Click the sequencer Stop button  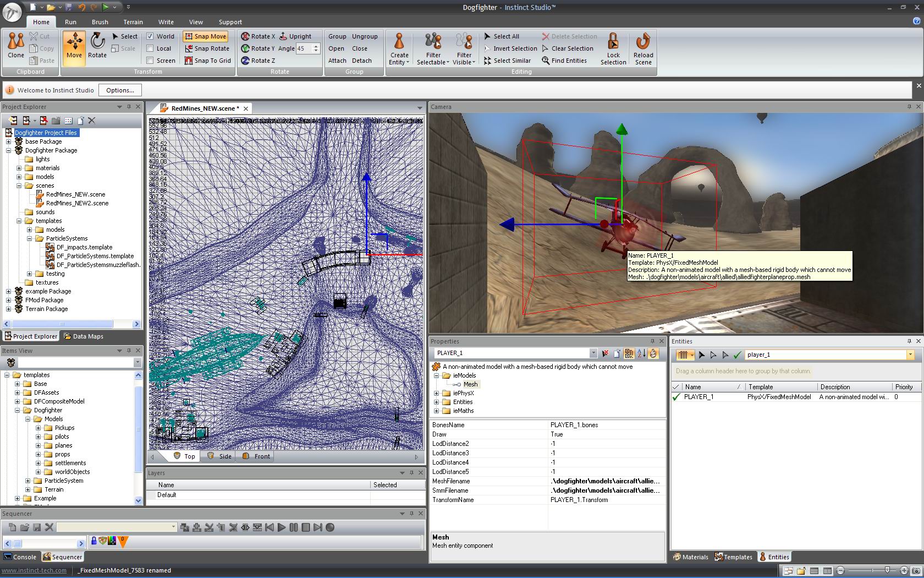pyautogui.click(x=306, y=527)
